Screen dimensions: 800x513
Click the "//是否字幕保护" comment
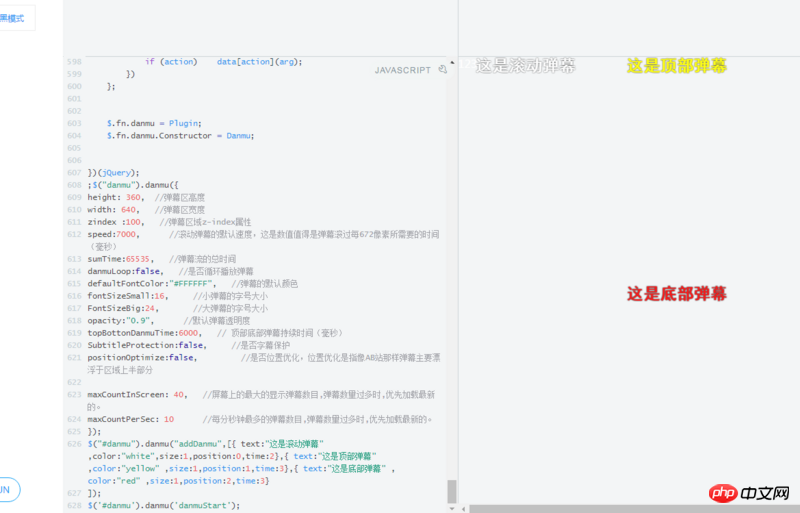click(261, 346)
